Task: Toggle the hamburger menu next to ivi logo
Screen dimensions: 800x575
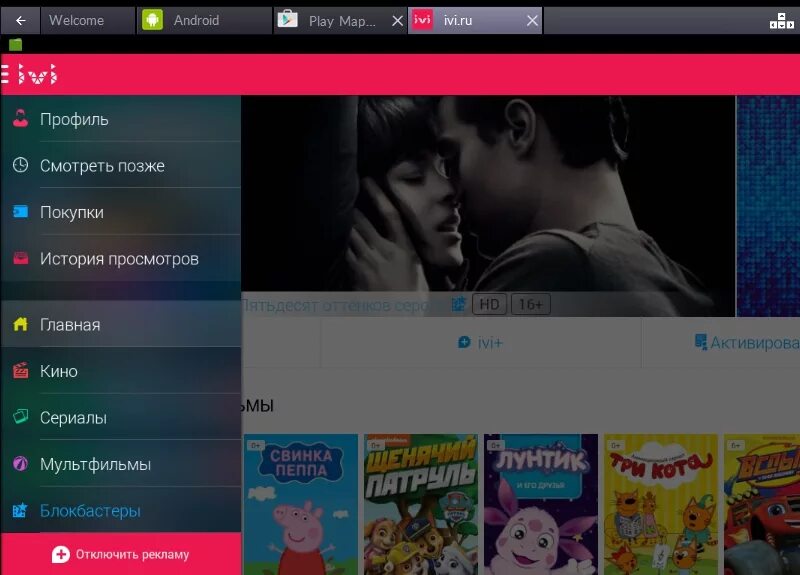Action: 5,75
